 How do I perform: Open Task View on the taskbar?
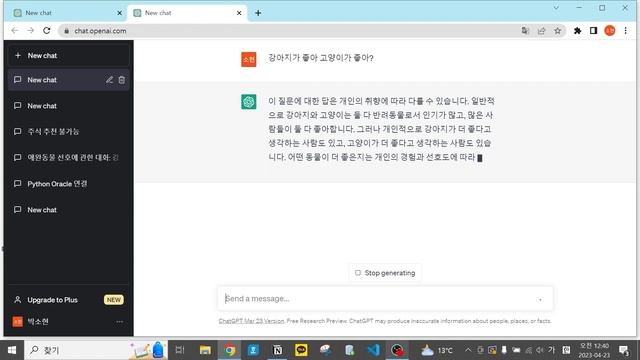pos(180,350)
